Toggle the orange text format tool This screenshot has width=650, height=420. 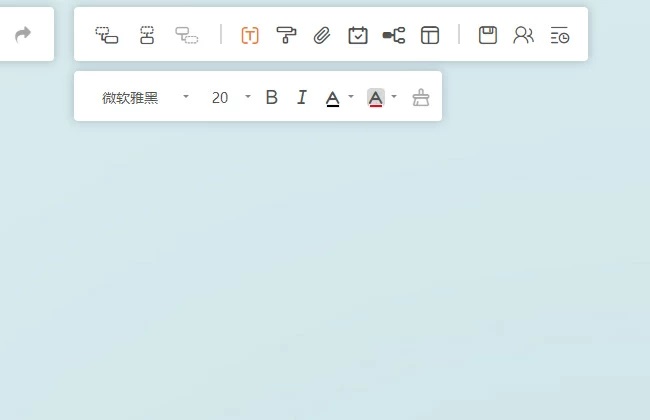[250, 35]
